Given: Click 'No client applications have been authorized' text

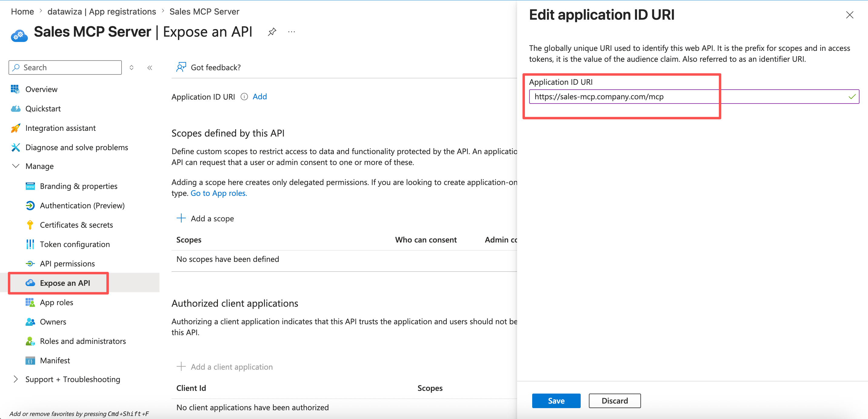Looking at the screenshot, I should pyautogui.click(x=253, y=407).
